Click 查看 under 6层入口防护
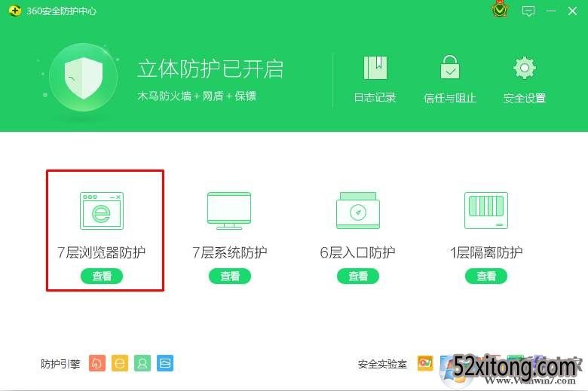 pyautogui.click(x=358, y=276)
